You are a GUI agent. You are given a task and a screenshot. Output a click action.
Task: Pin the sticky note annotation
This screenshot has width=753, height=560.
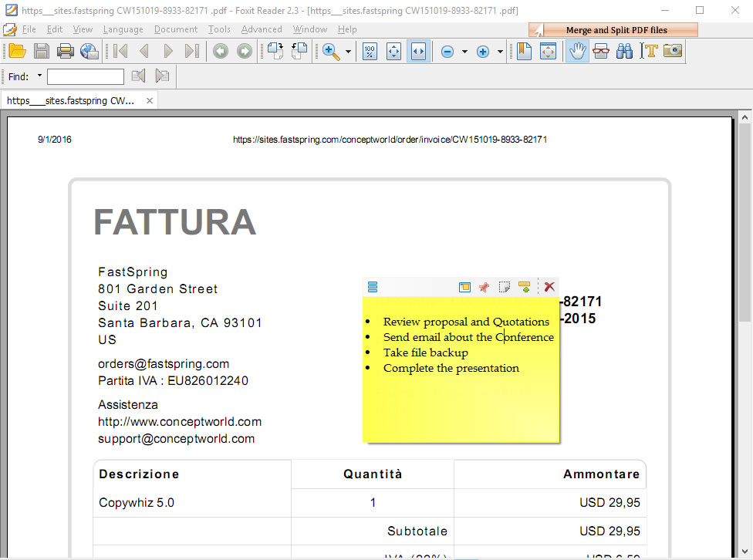pos(485,286)
